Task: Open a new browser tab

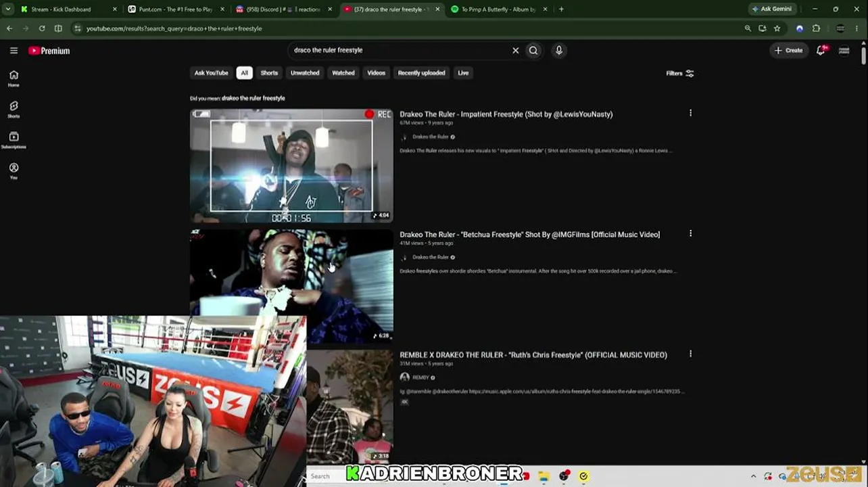Action: point(561,9)
